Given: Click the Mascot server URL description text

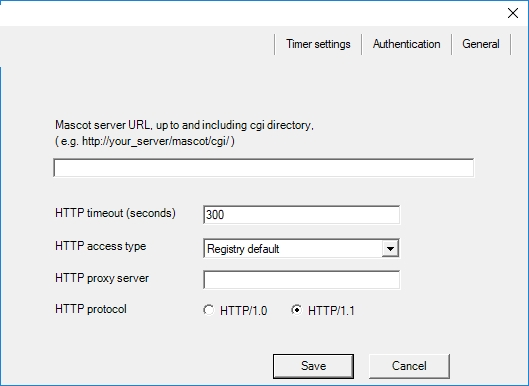Looking at the screenshot, I should [184, 125].
